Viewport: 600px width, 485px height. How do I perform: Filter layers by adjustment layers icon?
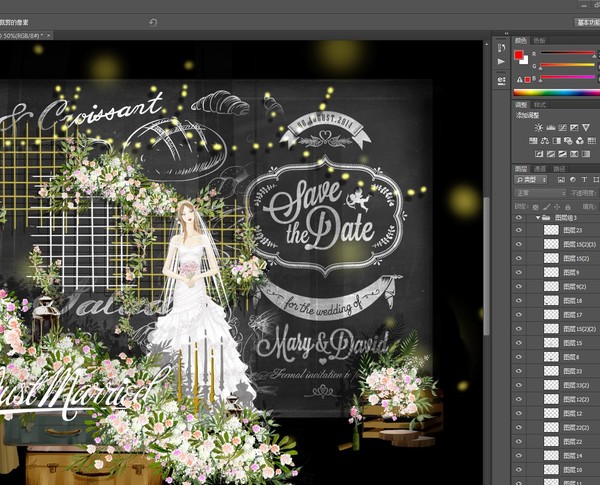pos(572,180)
